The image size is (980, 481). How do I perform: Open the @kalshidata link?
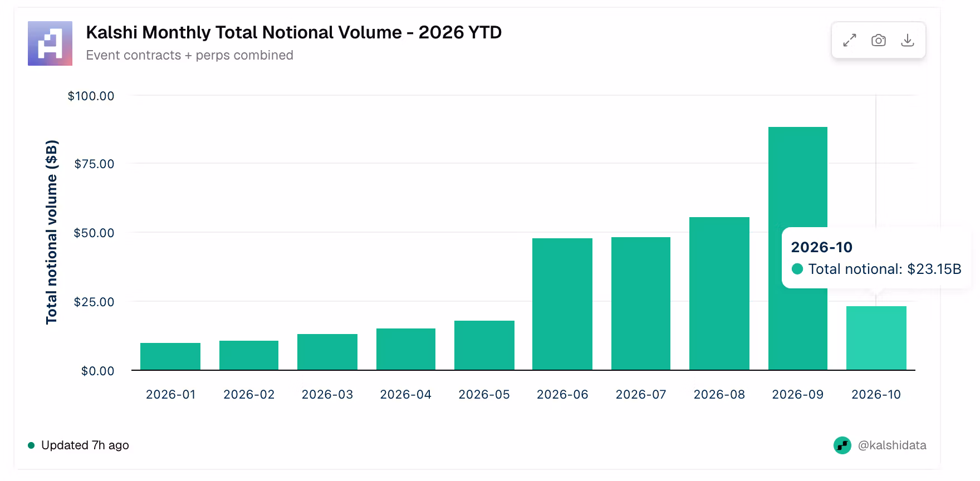tap(892, 445)
